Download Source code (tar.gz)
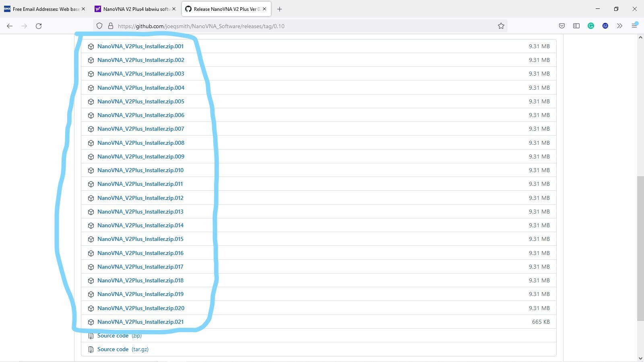 click(123, 349)
